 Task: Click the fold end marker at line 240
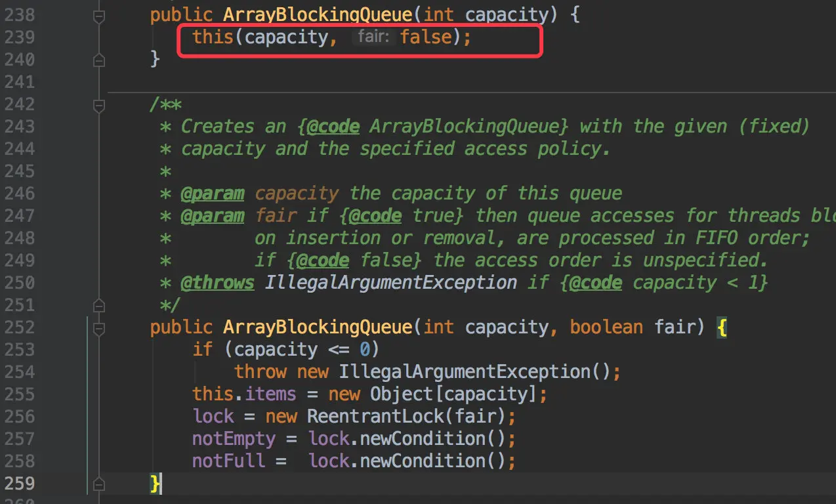99,60
